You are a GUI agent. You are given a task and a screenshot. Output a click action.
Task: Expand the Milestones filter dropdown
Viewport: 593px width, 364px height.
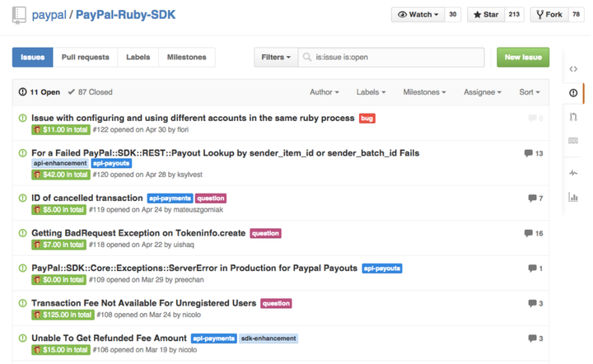tap(424, 92)
